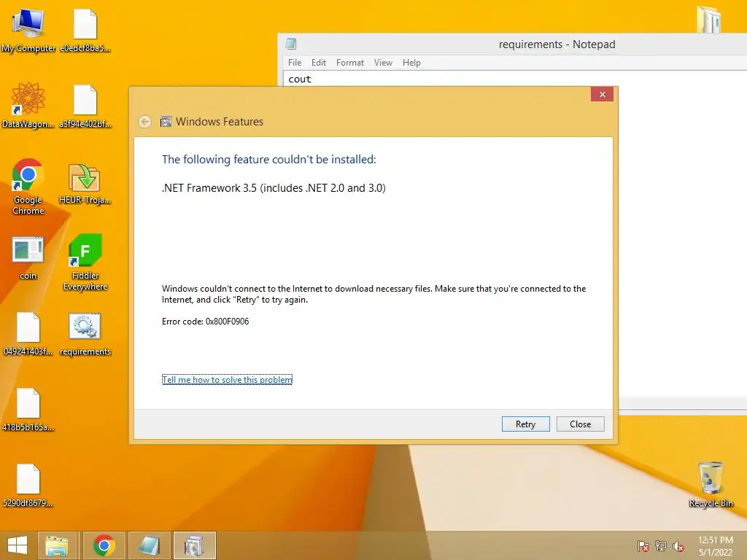The height and width of the screenshot is (560, 747).
Task: Click the '.NET Framework 3.5' feature text
Action: pos(274,188)
